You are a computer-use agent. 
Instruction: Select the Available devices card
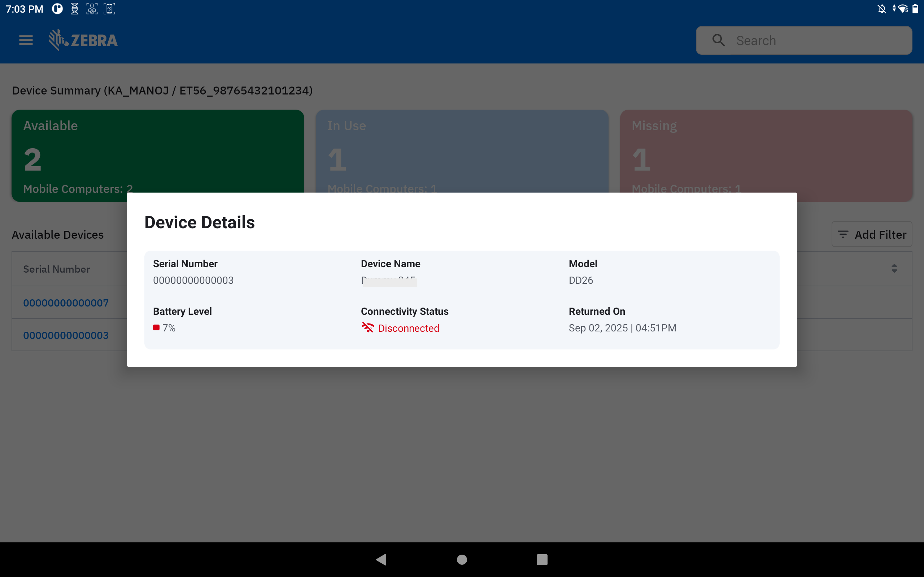pyautogui.click(x=158, y=153)
